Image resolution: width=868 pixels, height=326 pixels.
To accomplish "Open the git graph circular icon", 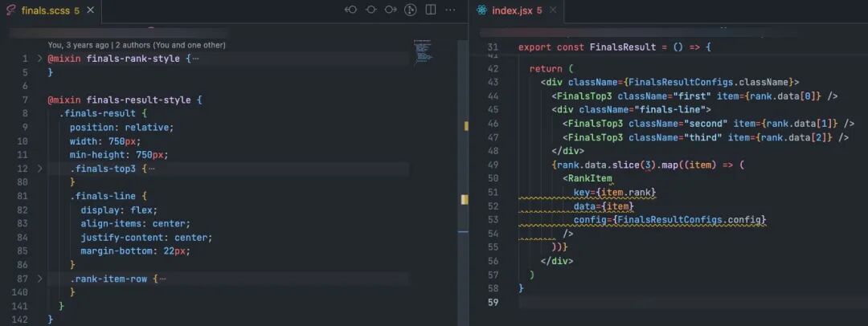I will pyautogui.click(x=410, y=10).
